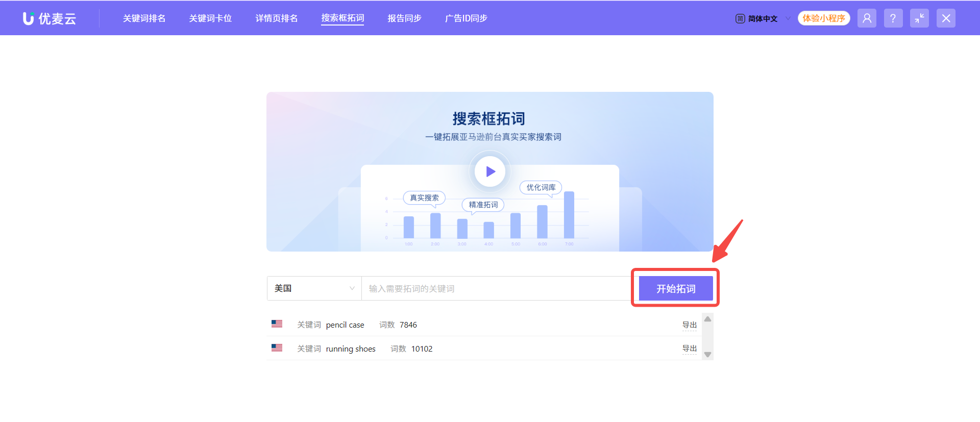The image size is (980, 422).
Task: Click the shrink window icon
Action: click(x=919, y=18)
